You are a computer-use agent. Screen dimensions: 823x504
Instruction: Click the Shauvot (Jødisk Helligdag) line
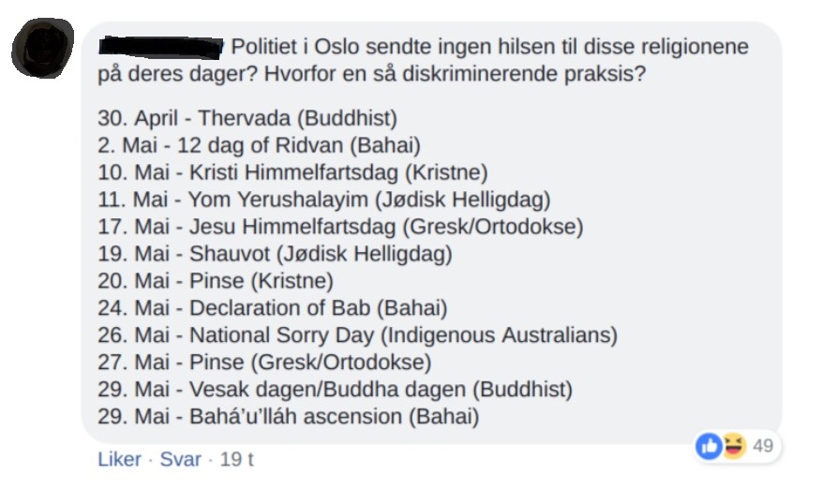coord(275,255)
